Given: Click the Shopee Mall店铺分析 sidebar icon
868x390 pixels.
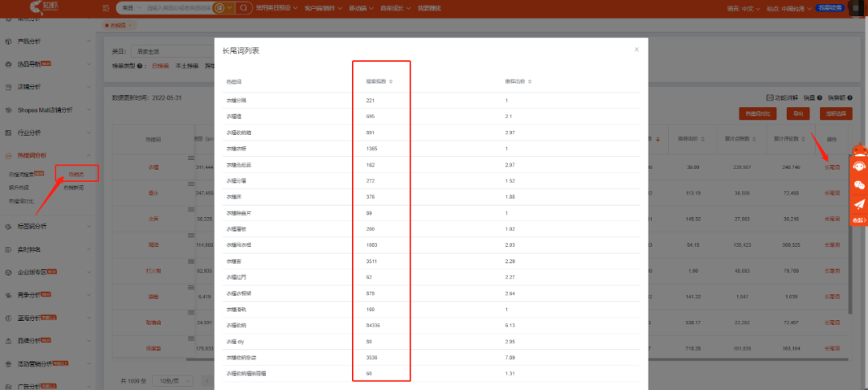Looking at the screenshot, I should pyautogui.click(x=8, y=109).
